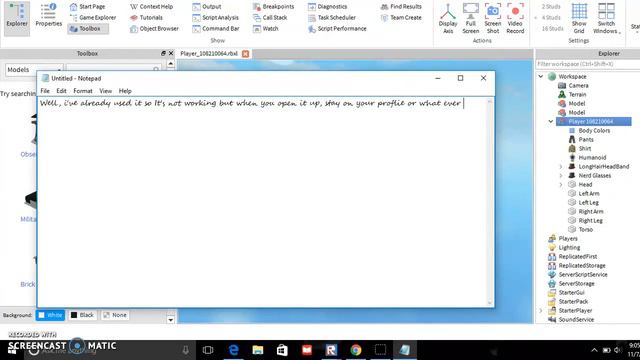Switch to Full Screen view
This screenshot has width=640, height=360.
(471, 18)
